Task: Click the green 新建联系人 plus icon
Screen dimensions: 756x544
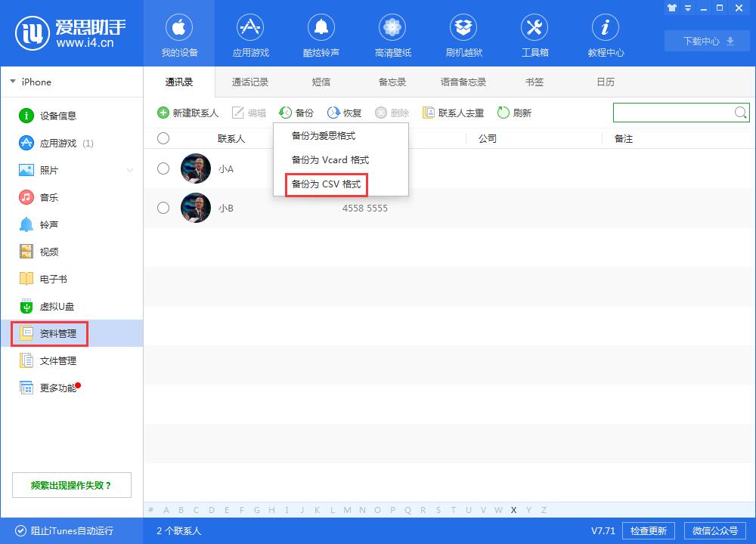Action: 163,113
